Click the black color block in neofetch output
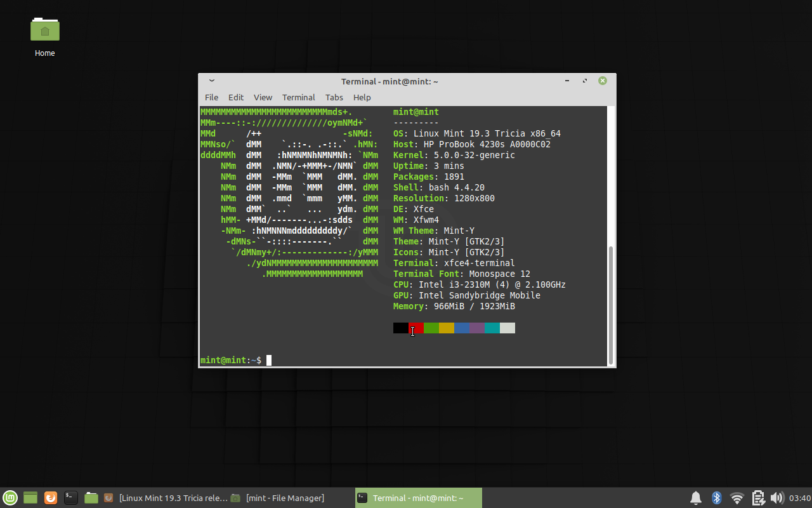This screenshot has height=508, width=812. click(x=401, y=328)
